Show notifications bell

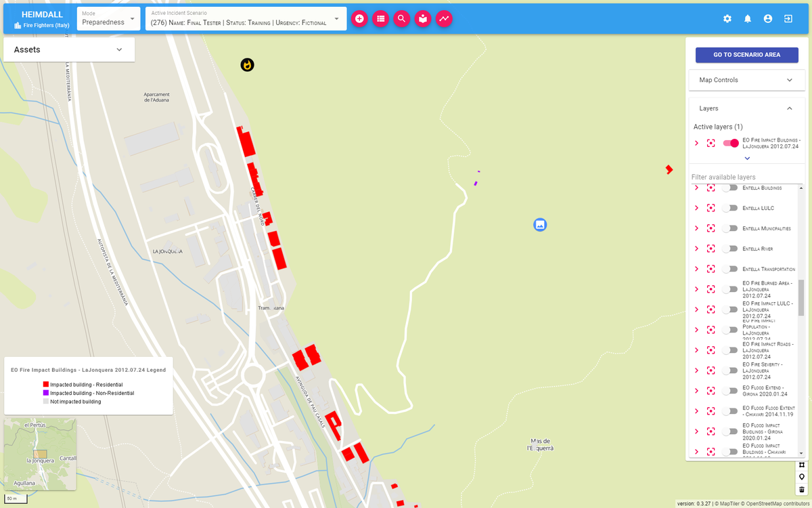pos(748,19)
